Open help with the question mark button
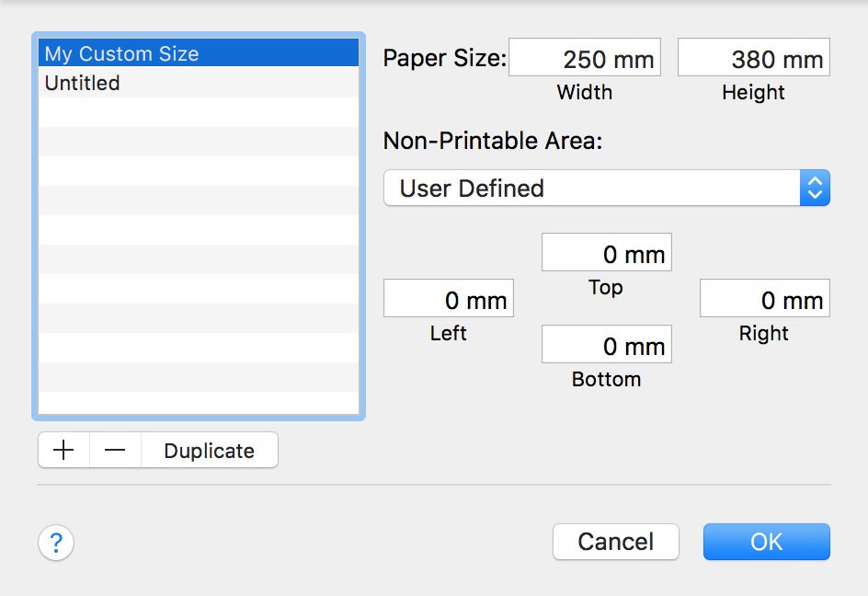This screenshot has height=596, width=868. click(x=56, y=543)
